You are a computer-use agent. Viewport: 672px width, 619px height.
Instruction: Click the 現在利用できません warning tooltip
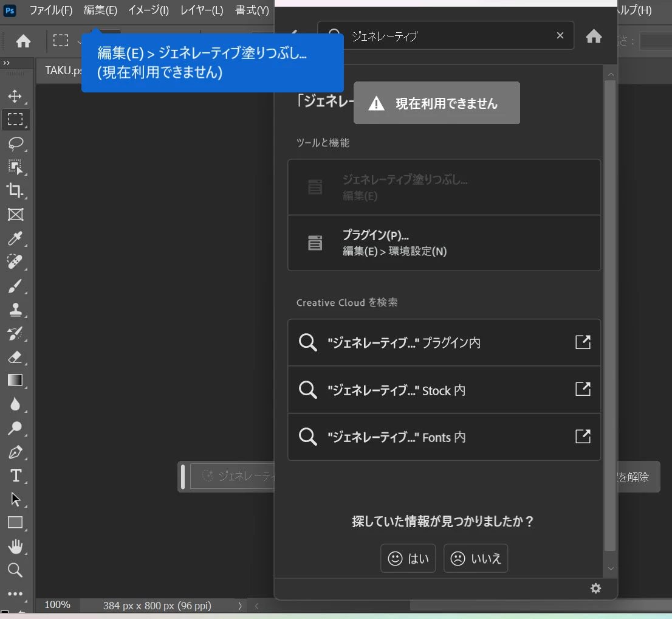click(437, 103)
